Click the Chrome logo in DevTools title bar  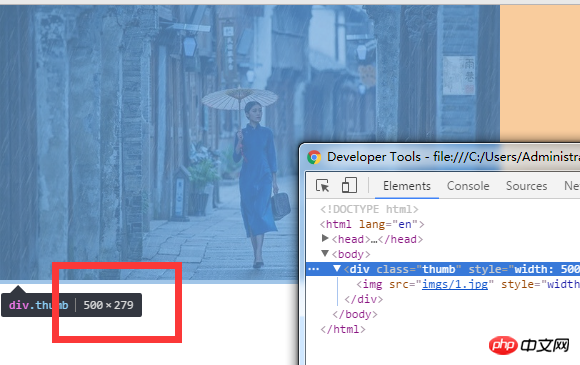[x=314, y=157]
